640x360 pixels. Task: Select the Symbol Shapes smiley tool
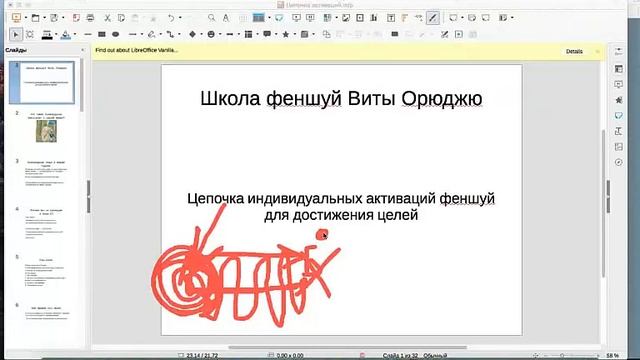tap(211, 35)
